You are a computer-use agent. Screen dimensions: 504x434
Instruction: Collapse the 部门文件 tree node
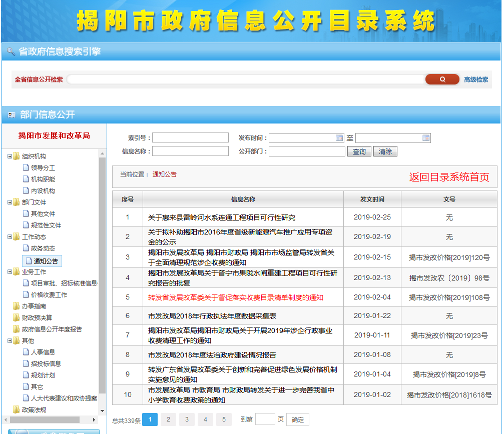[x=10, y=202]
